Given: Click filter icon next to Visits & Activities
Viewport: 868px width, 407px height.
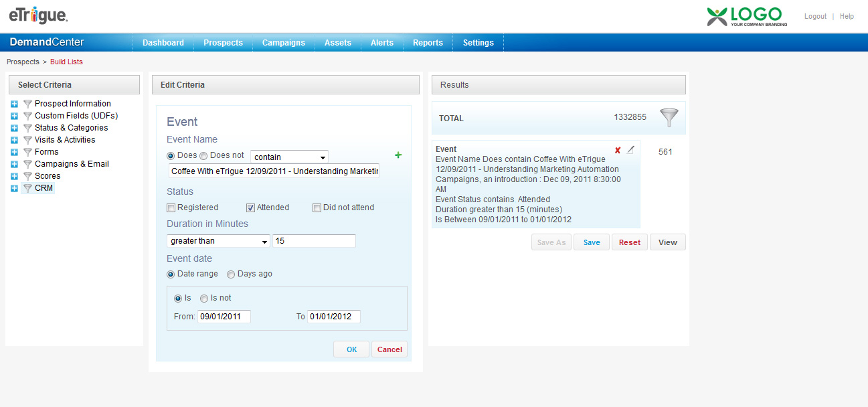Looking at the screenshot, I should pos(27,140).
